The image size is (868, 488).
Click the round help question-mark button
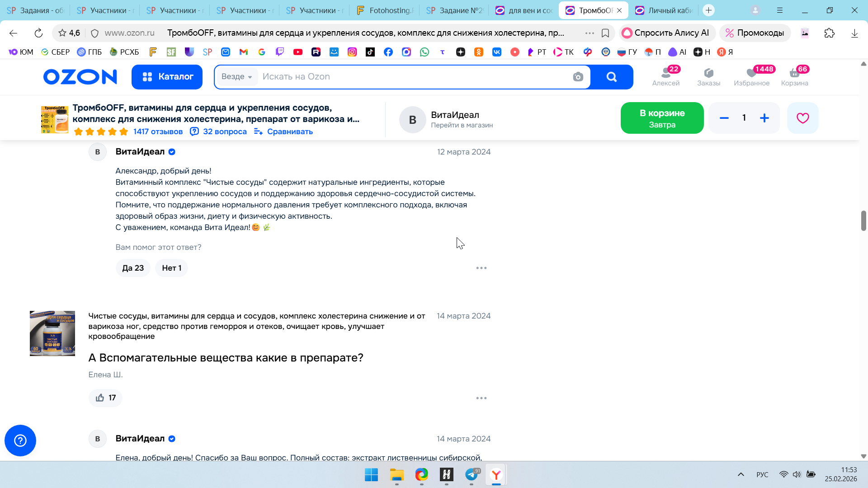[x=20, y=440]
